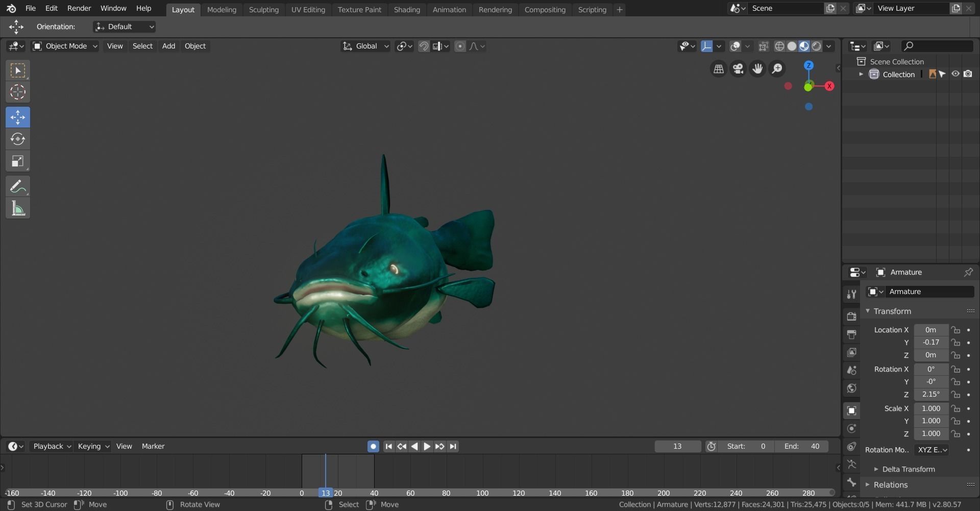
Task: Open the Render properties tab
Action: pyautogui.click(x=851, y=317)
